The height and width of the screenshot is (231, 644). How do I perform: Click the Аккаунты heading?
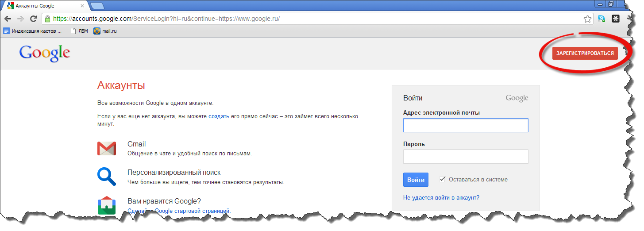pyautogui.click(x=121, y=85)
